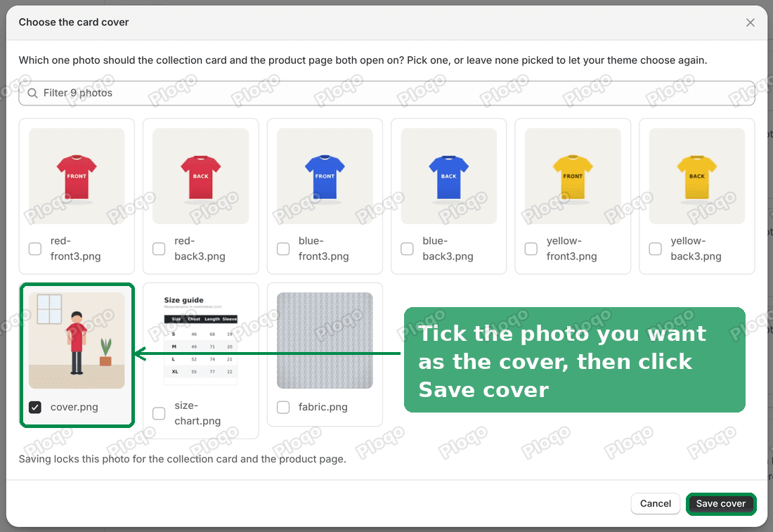Tick the blue-front3.png checkbox
The width and height of the screenshot is (773, 532).
pyautogui.click(x=283, y=249)
